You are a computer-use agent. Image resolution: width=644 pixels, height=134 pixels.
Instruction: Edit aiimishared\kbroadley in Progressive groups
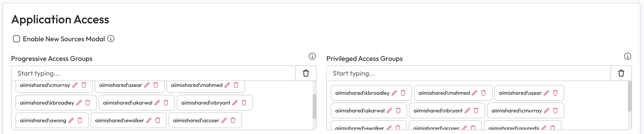point(79,103)
